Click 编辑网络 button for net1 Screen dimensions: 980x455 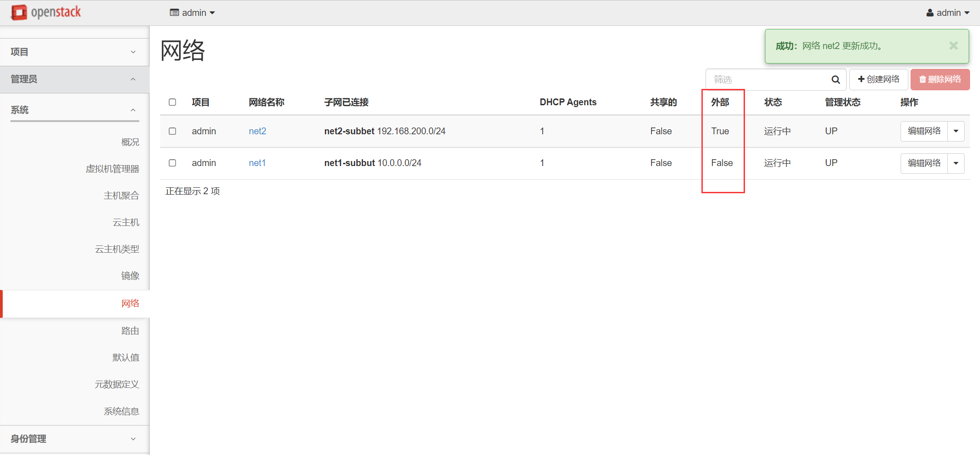[x=924, y=163]
